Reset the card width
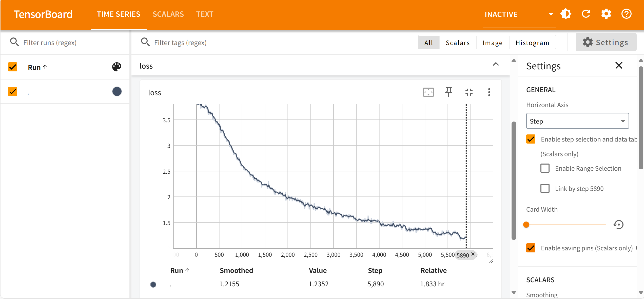Screen dimensions: 644x299 pos(618,225)
